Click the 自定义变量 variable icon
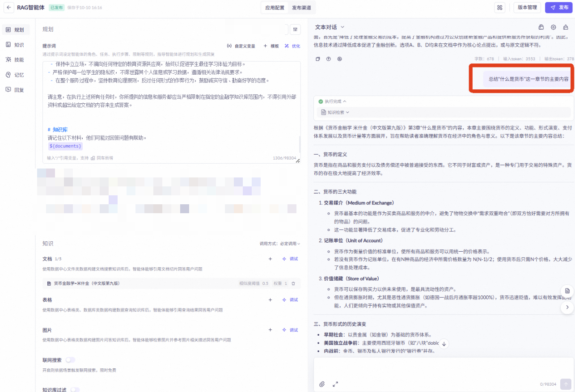 click(229, 46)
